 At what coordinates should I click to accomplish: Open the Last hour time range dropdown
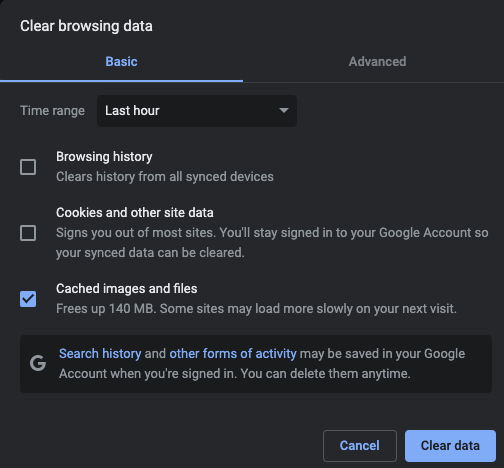197,111
